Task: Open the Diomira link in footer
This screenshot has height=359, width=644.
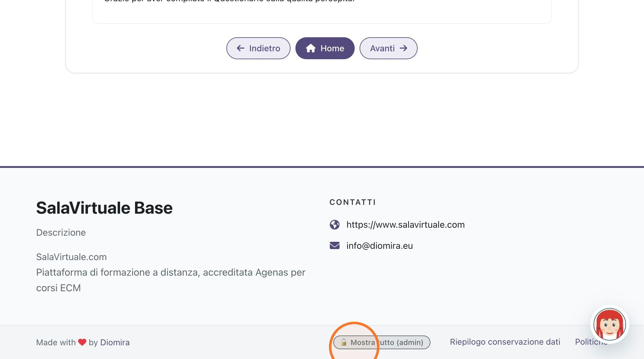Action: pyautogui.click(x=115, y=343)
